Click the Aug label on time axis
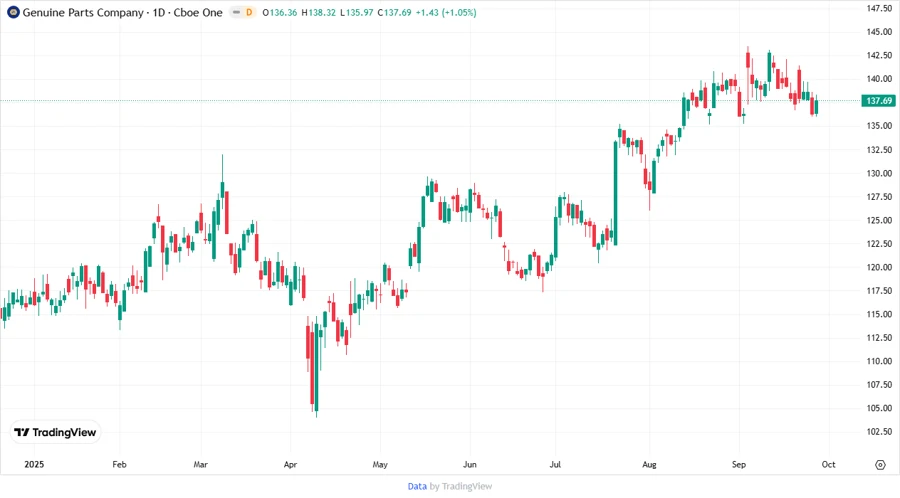Screen dimensions: 900x498 click(649, 464)
